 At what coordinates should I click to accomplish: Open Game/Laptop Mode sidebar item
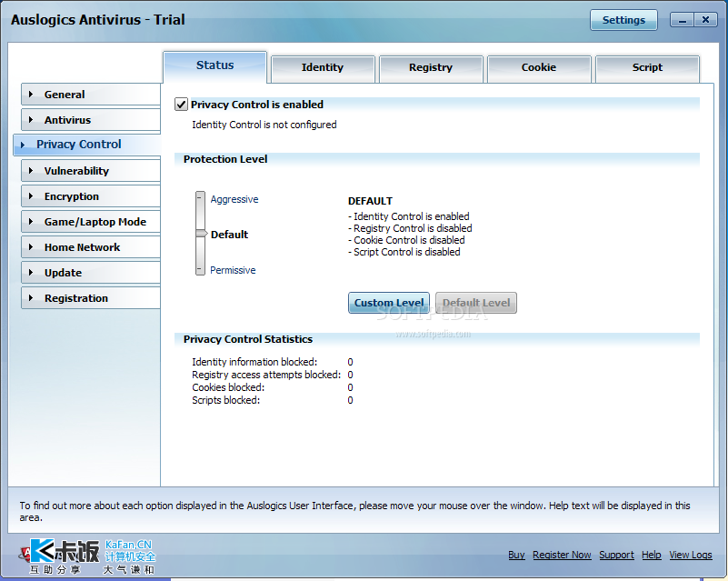91,222
